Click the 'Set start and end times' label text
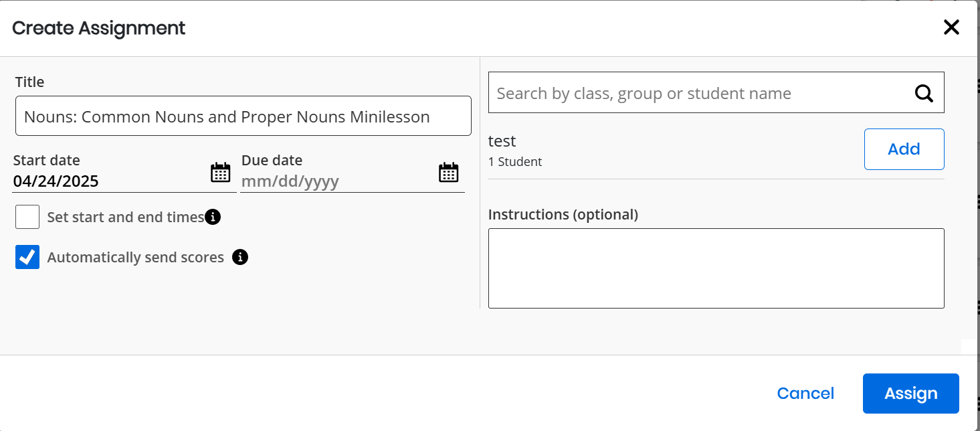This screenshot has height=431, width=980. click(x=125, y=218)
